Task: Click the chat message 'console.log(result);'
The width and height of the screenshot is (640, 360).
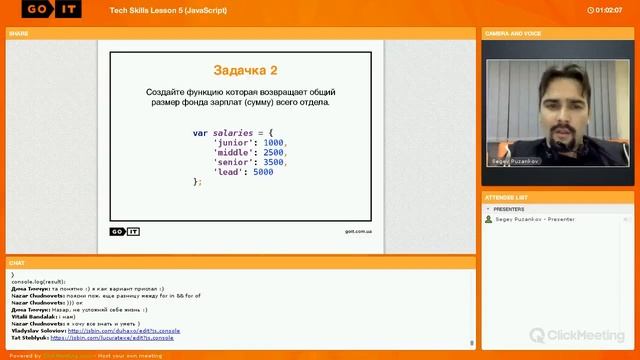Action: coord(38,282)
